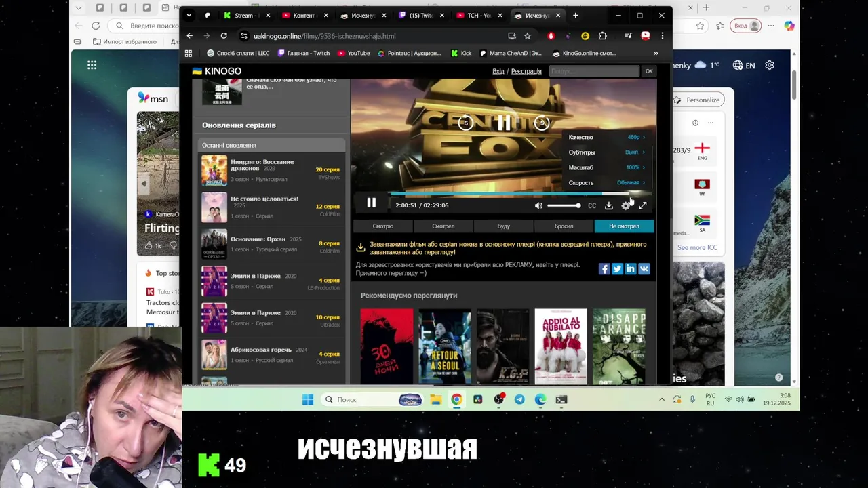The width and height of the screenshot is (868, 488).
Task: Close the player settings via gear icon
Action: [625, 205]
